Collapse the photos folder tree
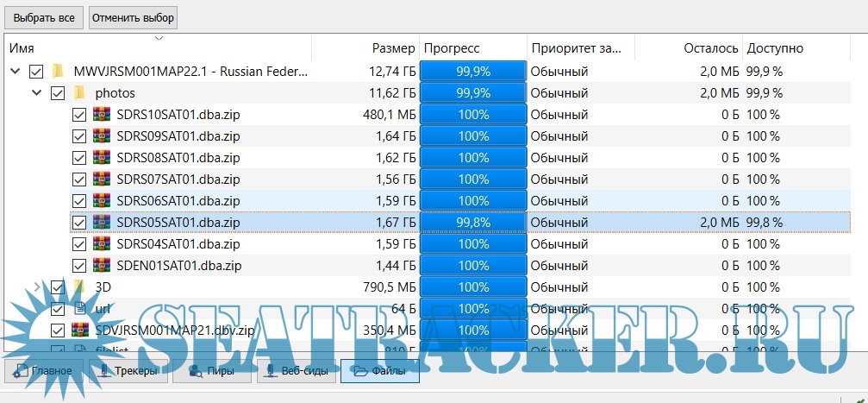 click(36, 92)
